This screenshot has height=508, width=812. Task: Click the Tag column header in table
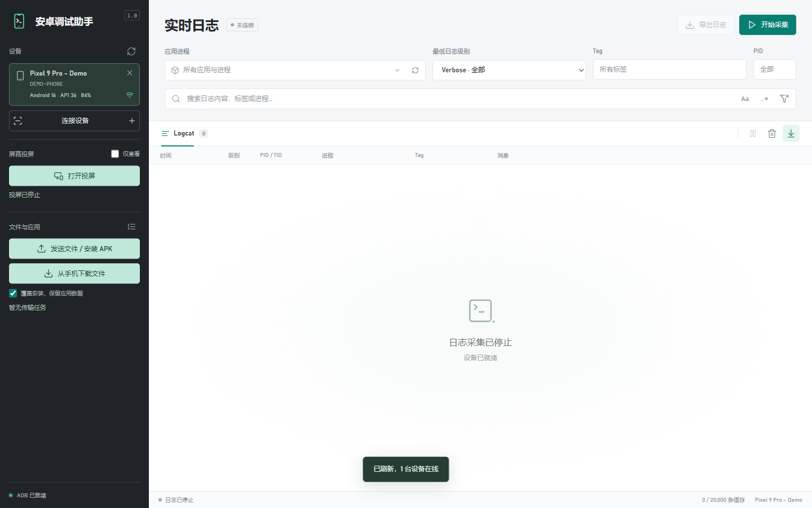coord(419,155)
